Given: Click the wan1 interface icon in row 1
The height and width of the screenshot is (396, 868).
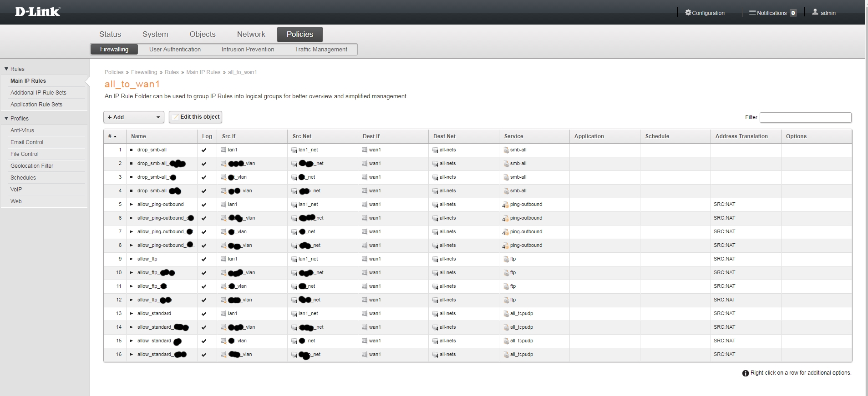Looking at the screenshot, I should pos(365,150).
